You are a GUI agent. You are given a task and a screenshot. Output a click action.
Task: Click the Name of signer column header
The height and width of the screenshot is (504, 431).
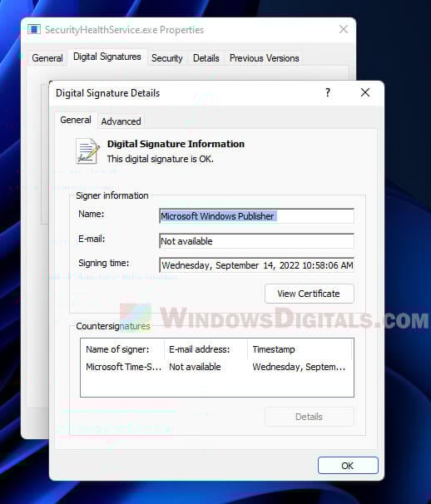(x=122, y=349)
